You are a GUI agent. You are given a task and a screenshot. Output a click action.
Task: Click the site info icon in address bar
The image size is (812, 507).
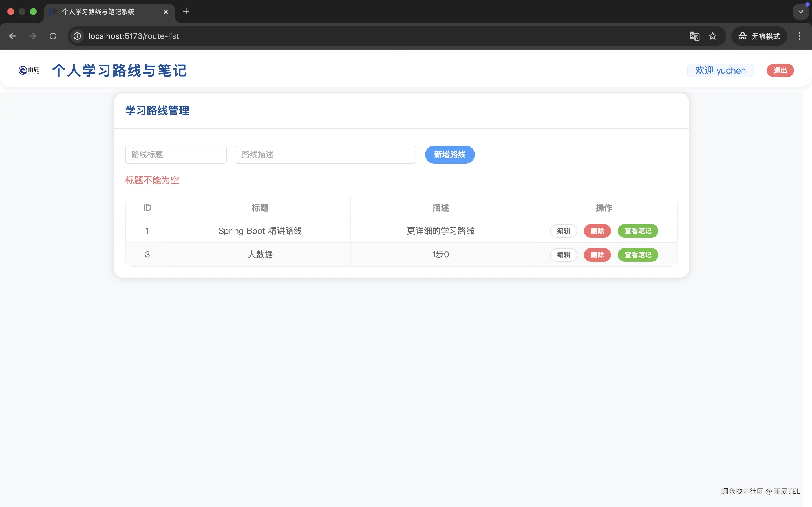tap(77, 36)
